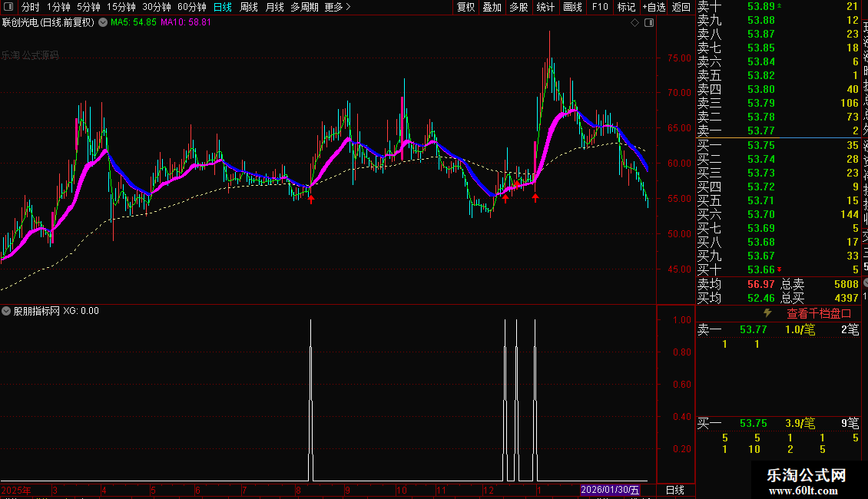Screen dimensions: 868x499
Task: Click the 统计 statistics button
Action: pos(545,7)
